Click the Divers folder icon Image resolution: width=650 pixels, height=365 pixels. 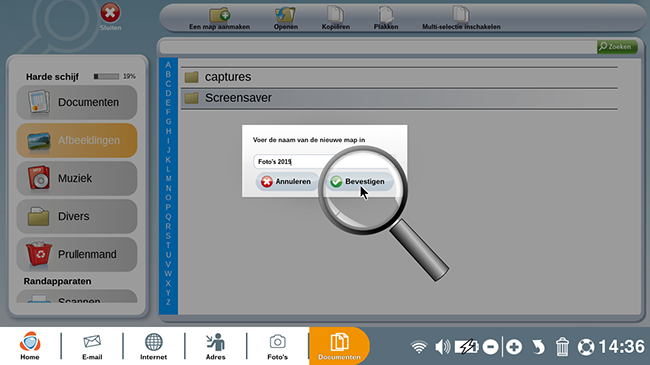tap(39, 216)
